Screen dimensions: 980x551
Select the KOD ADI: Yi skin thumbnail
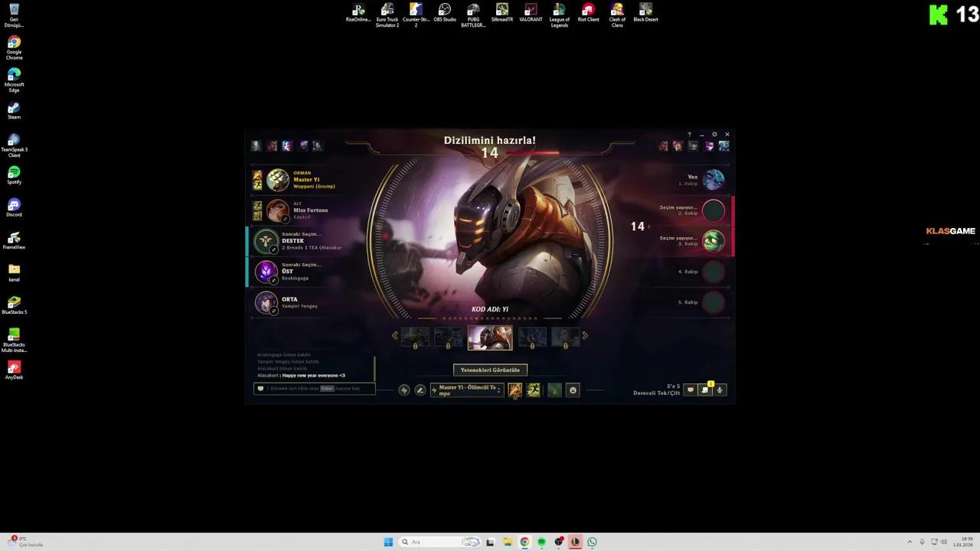(x=490, y=337)
